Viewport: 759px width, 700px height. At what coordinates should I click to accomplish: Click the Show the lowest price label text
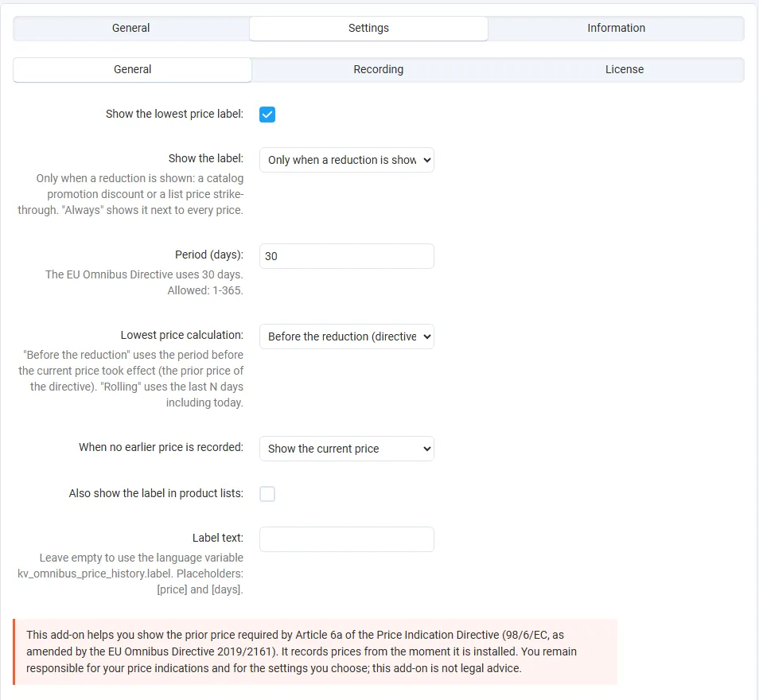pyautogui.click(x=174, y=114)
